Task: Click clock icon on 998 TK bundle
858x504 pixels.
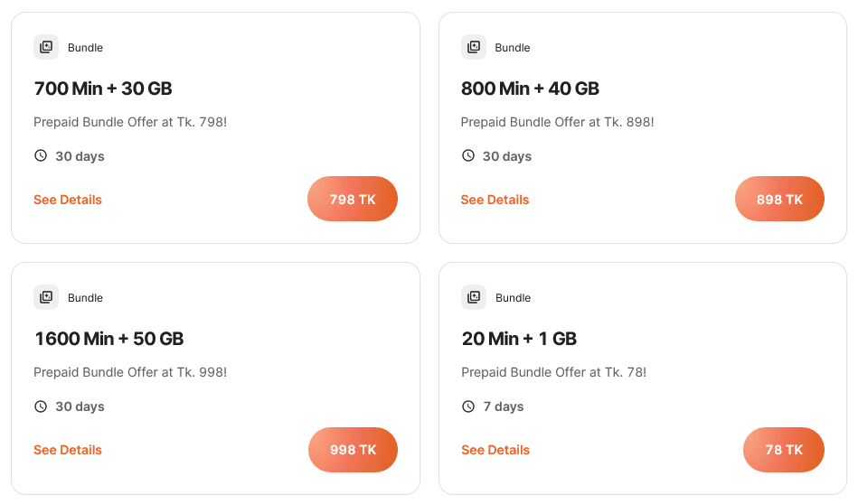Action: click(x=41, y=406)
